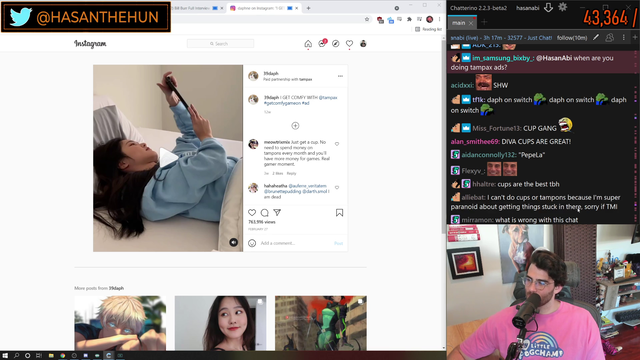Like meowtrixmix comment heart
This screenshot has height=360, width=640.
[x=337, y=144]
